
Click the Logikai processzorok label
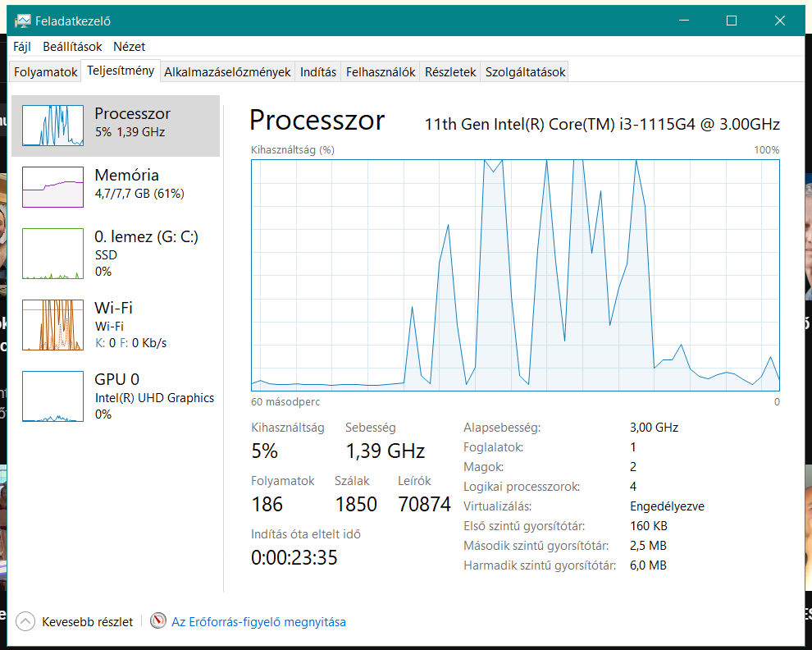522,487
